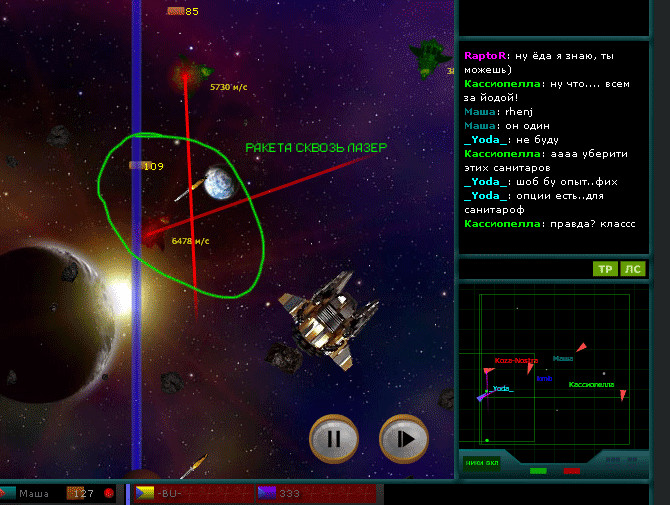
Task: Target the green ship showing 5730 м/с
Action: coord(192,73)
